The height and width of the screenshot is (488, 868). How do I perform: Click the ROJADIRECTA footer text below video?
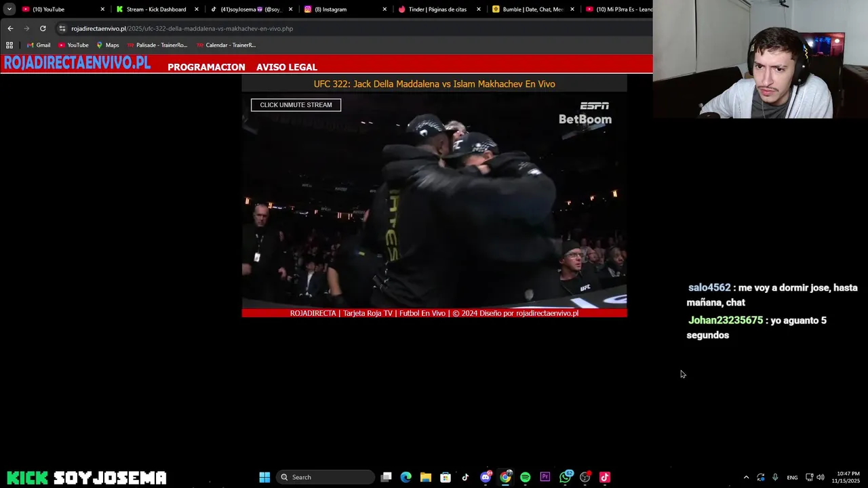coord(434,313)
